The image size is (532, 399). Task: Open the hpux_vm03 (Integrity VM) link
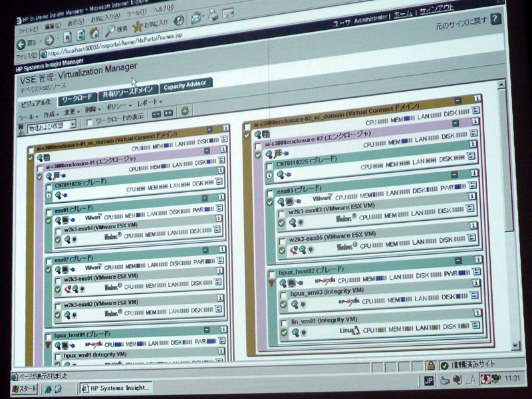327,291
